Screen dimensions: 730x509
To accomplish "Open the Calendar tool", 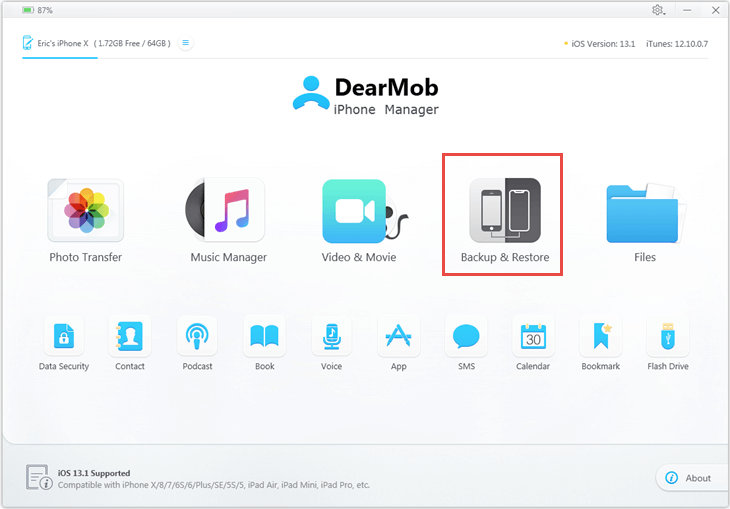I will tap(533, 338).
